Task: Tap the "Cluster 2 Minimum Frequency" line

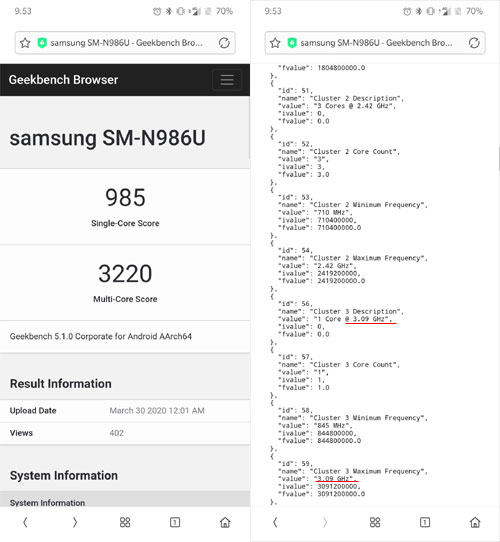Action: [x=353, y=205]
